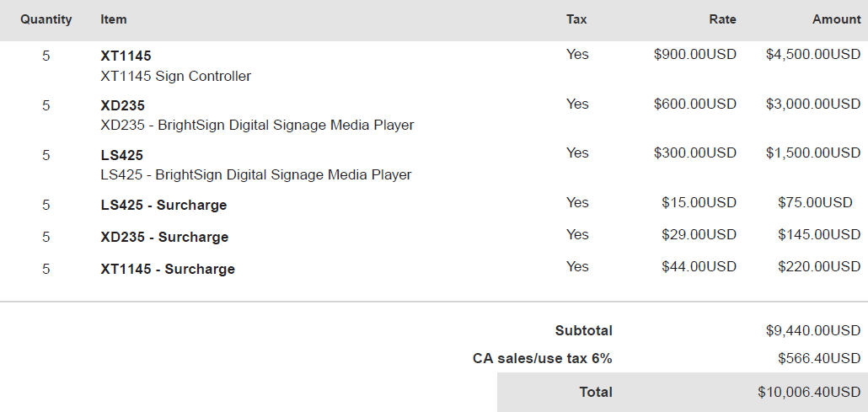This screenshot has height=412, width=868.
Task: Click the Total label
Action: [595, 392]
